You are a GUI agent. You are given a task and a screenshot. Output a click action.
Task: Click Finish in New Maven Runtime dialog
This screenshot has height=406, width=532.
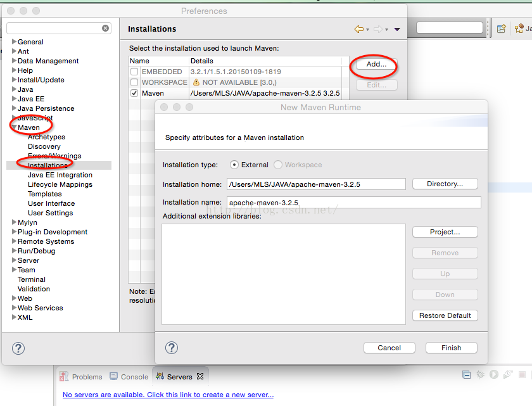coord(451,348)
